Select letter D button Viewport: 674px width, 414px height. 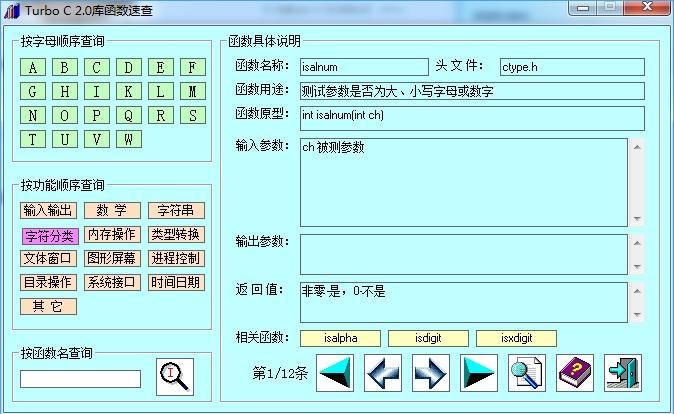pyautogui.click(x=129, y=67)
